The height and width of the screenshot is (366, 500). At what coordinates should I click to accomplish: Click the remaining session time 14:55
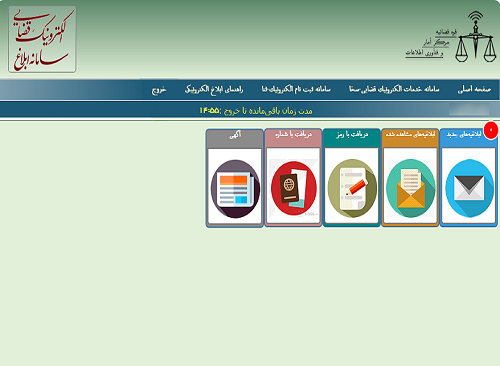point(210,110)
